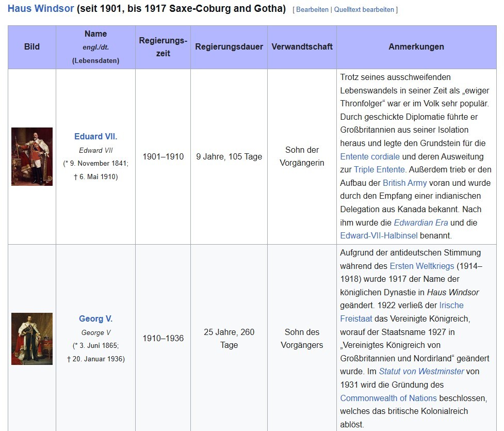Click the Regierungszeit column header
This screenshot has height=431, width=504.
[x=163, y=47]
